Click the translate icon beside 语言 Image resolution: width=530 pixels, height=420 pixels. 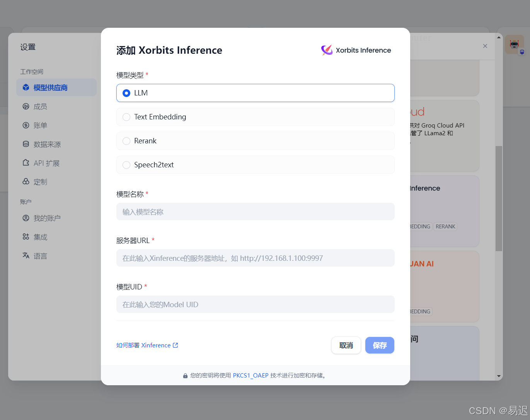(x=26, y=255)
